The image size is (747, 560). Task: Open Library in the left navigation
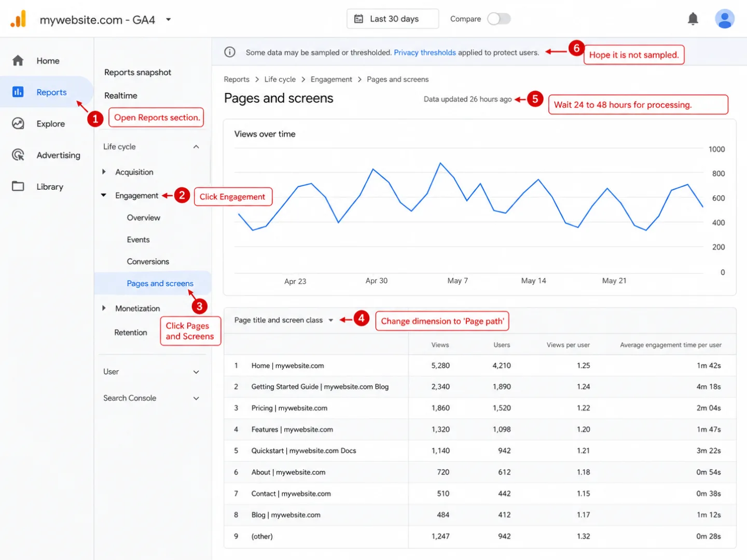47,186
